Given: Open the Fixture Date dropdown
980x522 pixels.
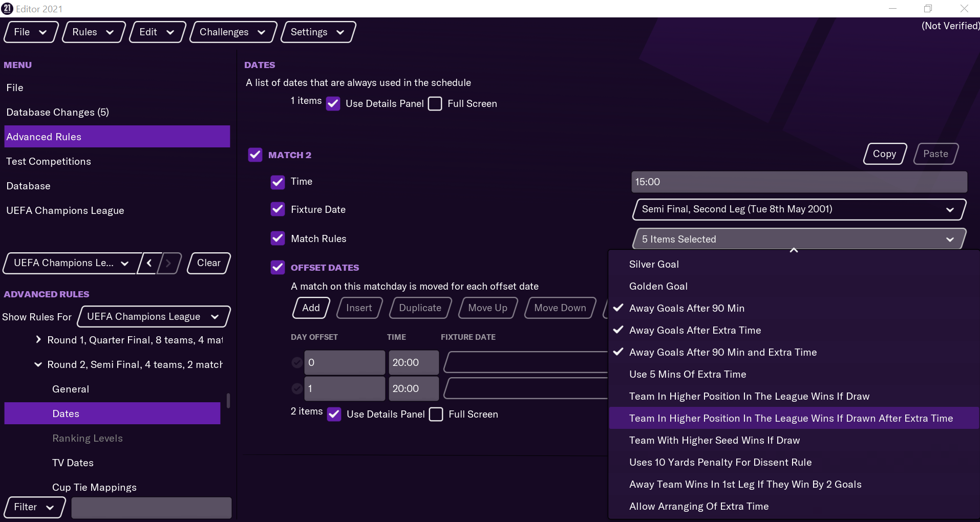Looking at the screenshot, I should coord(799,209).
